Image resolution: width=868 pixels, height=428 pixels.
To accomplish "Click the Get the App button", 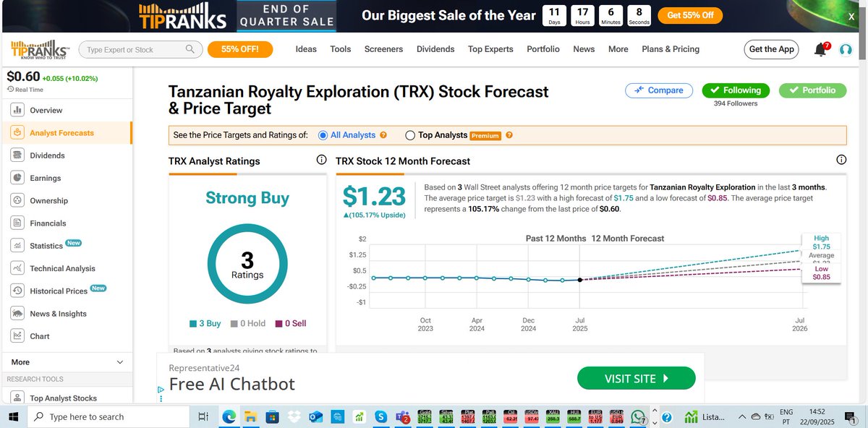I will 772,49.
